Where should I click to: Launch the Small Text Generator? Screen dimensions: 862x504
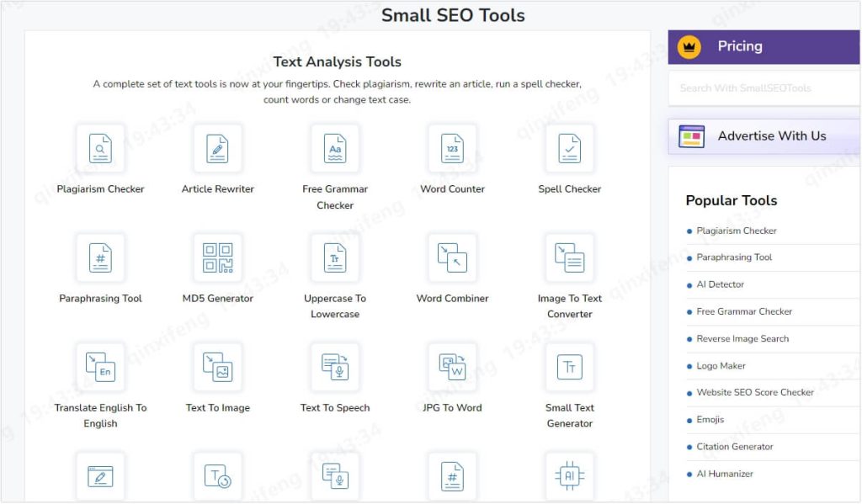tap(570, 367)
